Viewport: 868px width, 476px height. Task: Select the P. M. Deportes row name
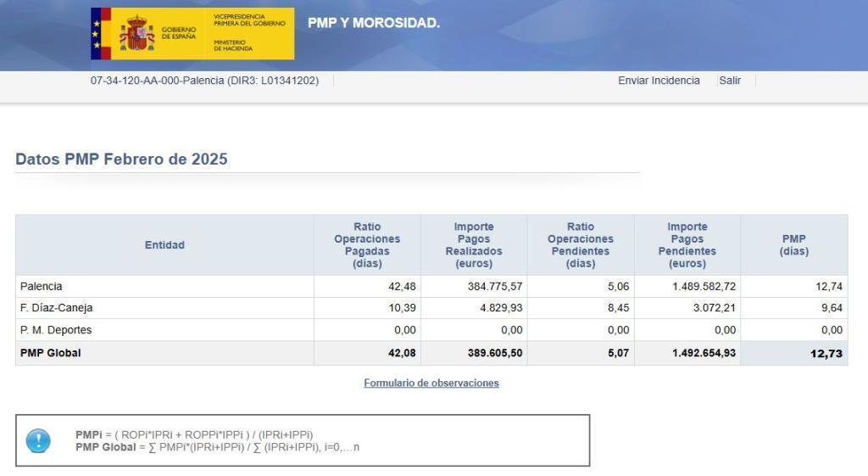(56, 330)
